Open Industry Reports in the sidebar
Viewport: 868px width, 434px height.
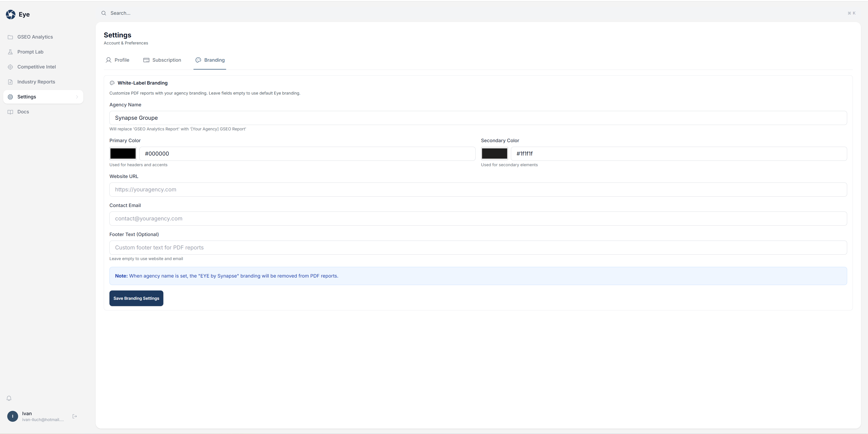click(36, 82)
